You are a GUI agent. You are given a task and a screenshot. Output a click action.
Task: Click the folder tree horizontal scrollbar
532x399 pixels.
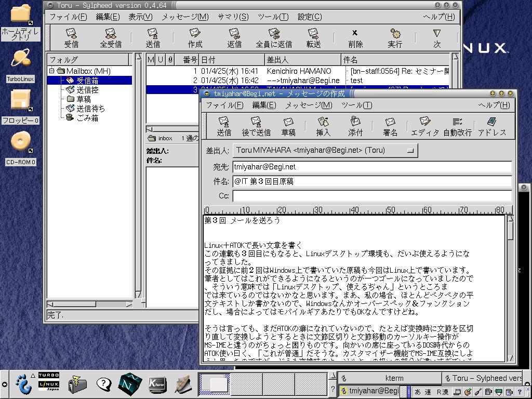pos(90,304)
